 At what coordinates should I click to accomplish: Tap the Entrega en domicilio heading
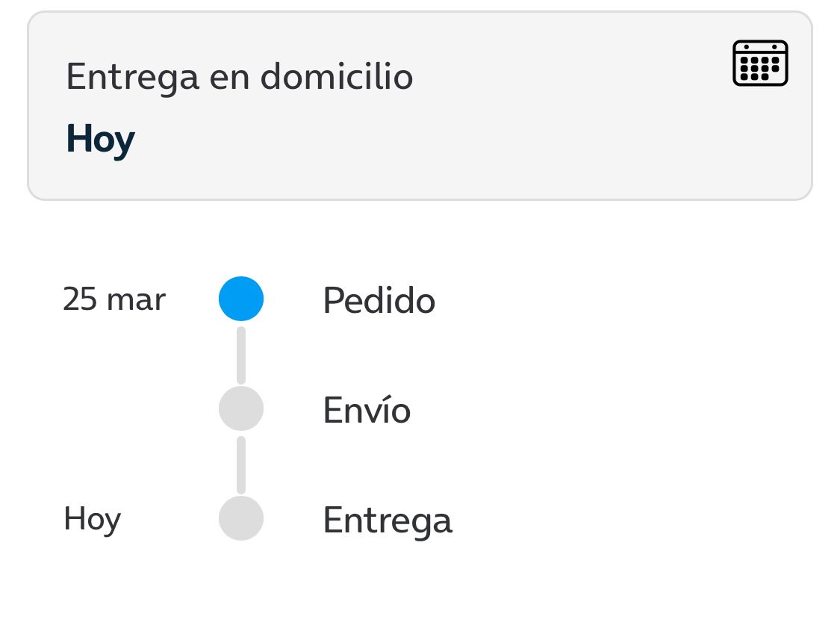click(x=239, y=77)
